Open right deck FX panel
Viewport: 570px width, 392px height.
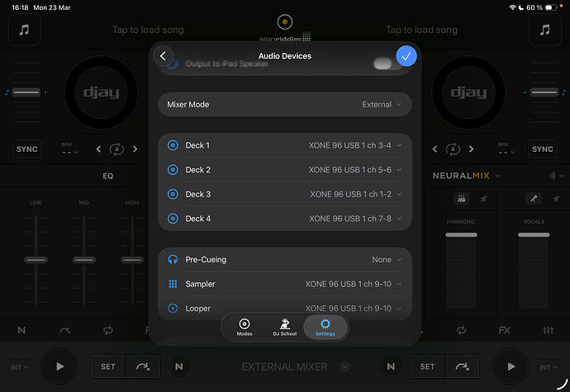(505, 330)
